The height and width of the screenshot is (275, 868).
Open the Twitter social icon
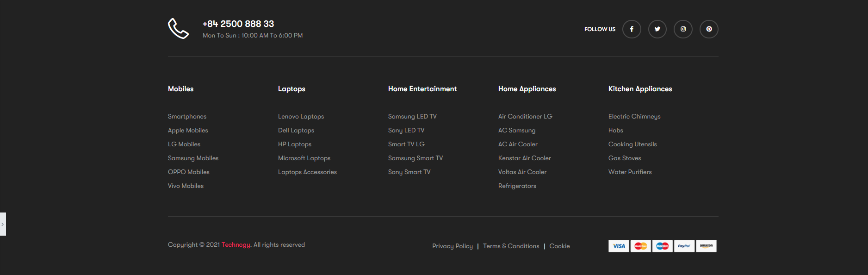657,29
